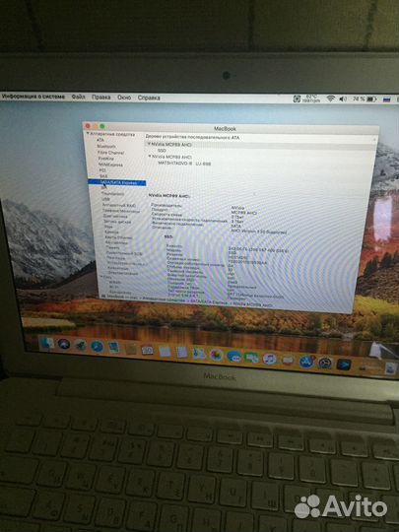The image size is (399, 532).
Task: Open FaceTime from the Dock
Action: point(251,358)
